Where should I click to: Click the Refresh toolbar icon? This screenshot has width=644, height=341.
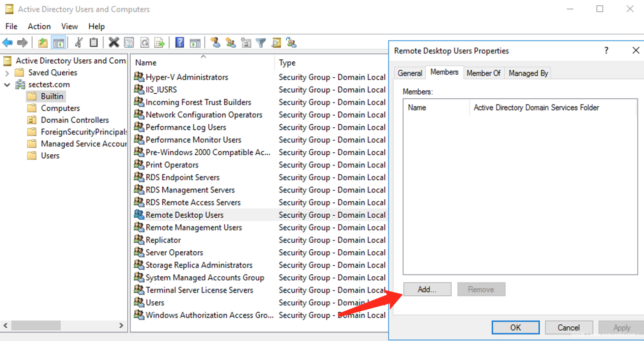point(145,43)
